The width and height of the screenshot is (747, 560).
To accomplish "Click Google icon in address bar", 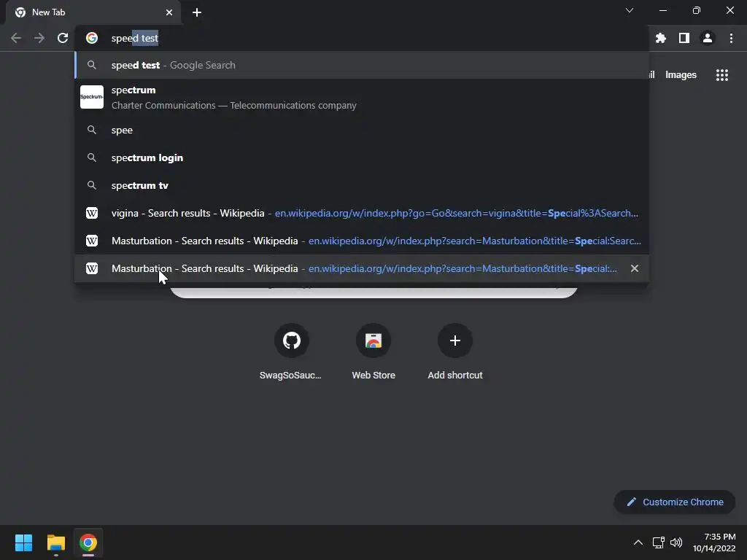I will pyautogui.click(x=92, y=38).
